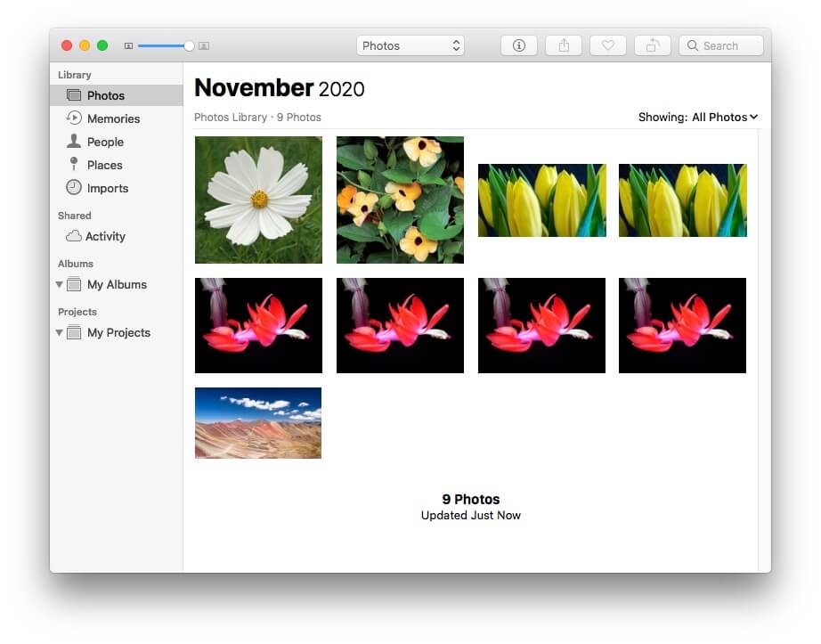Click the large thumbnail zoom icon
Viewport: 821px width, 644px height.
point(204,46)
